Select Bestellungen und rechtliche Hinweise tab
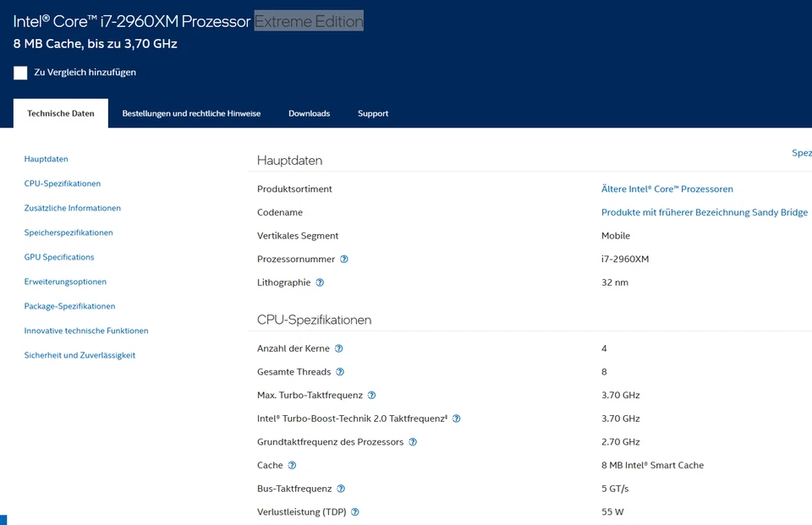 pyautogui.click(x=191, y=112)
